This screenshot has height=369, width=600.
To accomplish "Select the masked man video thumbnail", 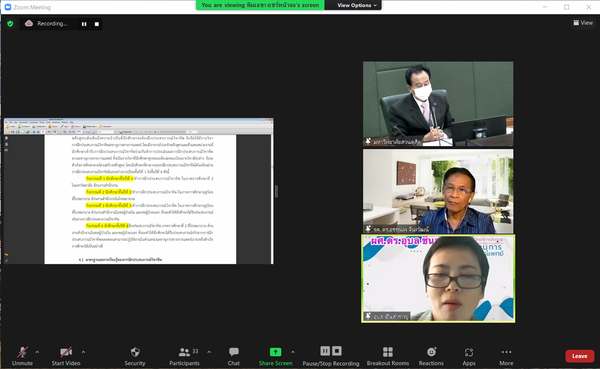I will pos(438,104).
